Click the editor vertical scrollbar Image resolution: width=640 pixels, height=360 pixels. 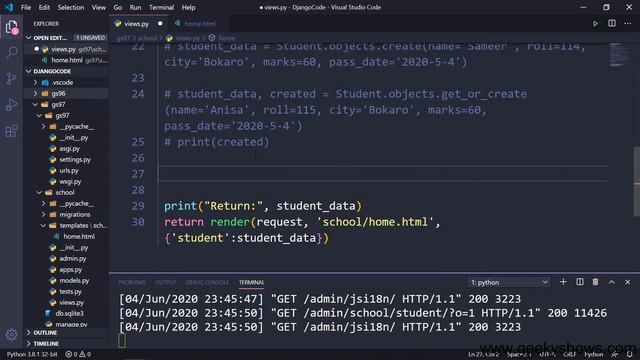click(x=637, y=181)
